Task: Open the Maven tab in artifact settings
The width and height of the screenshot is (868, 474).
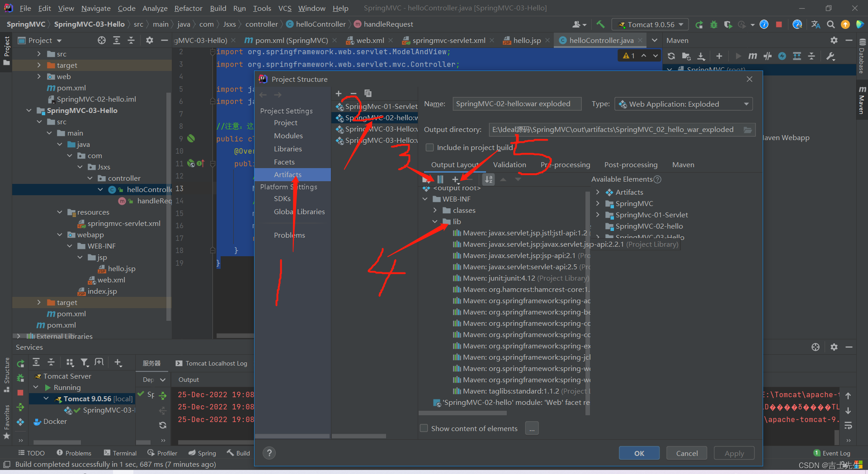Action: coord(683,164)
